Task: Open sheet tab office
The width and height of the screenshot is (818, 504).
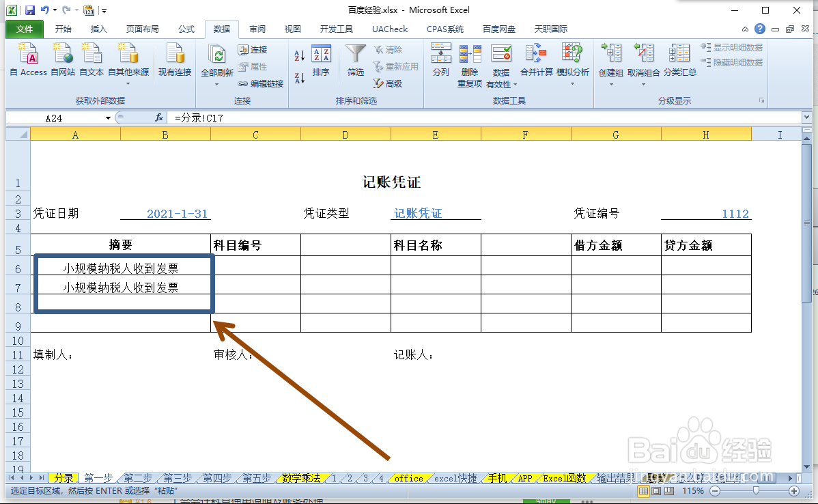Action: [408, 478]
